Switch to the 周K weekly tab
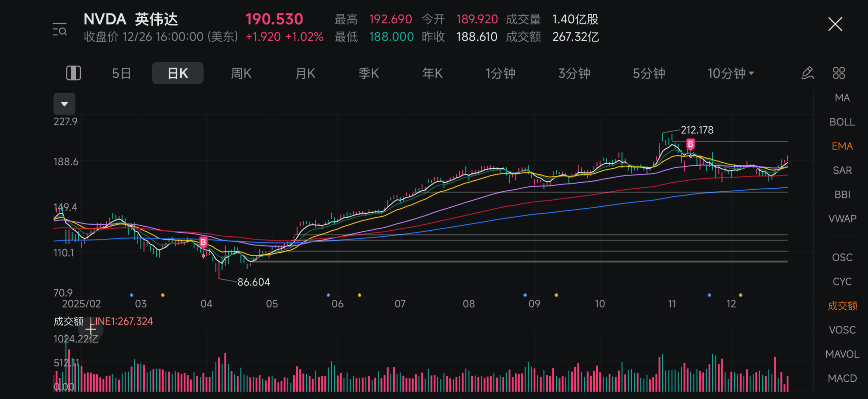The image size is (868, 399). tap(241, 73)
